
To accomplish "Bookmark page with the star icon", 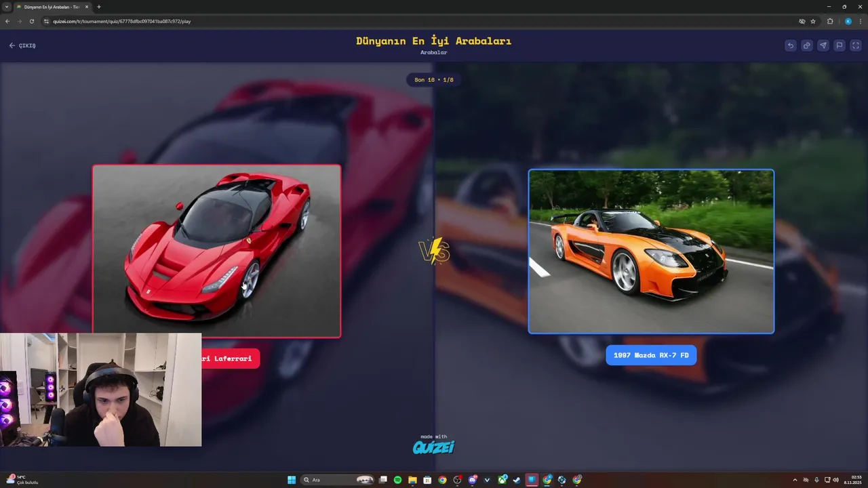I will [813, 21].
